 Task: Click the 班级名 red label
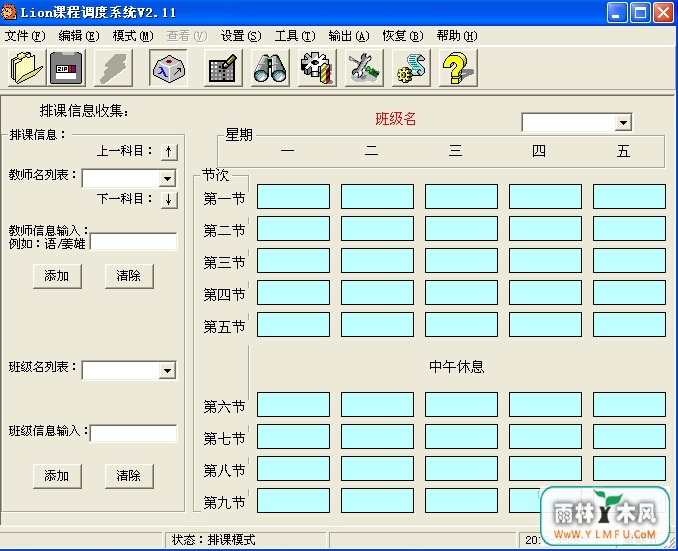point(396,119)
